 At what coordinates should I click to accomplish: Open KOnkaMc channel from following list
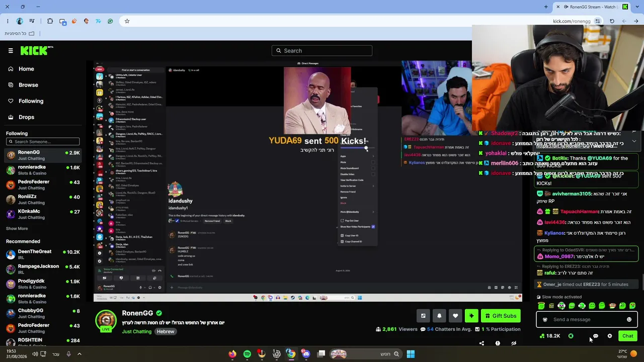(43, 215)
